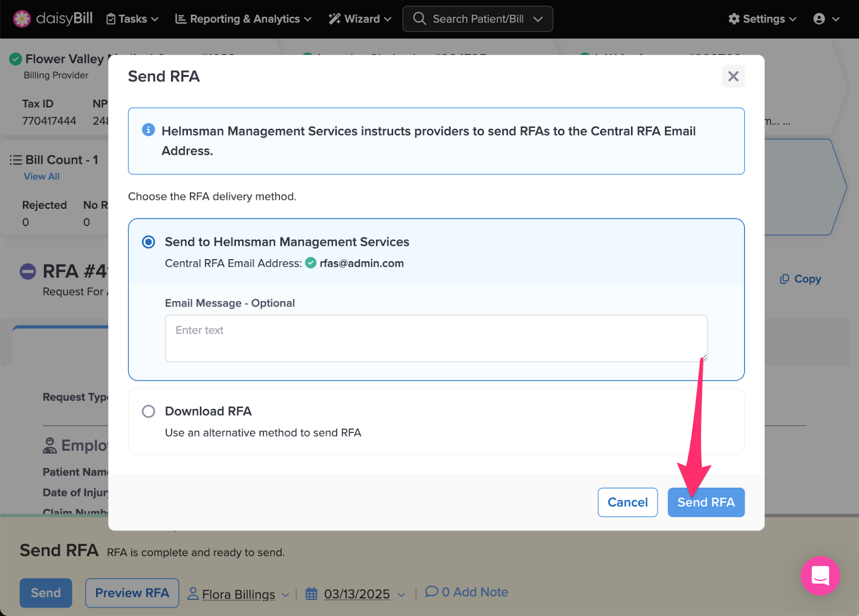Click the Billing Provider label
This screenshot has width=859, height=616.
56,75
